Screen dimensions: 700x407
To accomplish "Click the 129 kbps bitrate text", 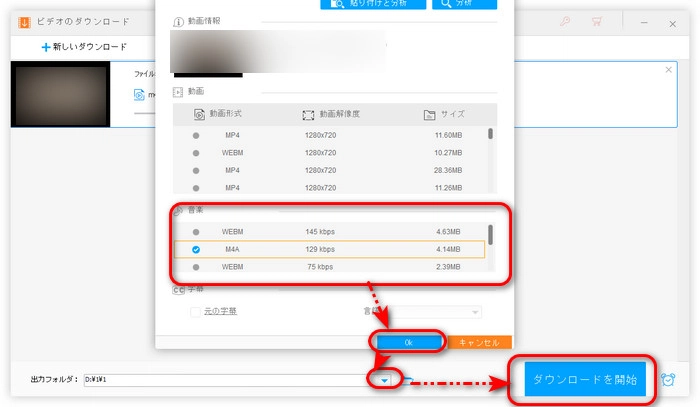I will tap(320, 249).
